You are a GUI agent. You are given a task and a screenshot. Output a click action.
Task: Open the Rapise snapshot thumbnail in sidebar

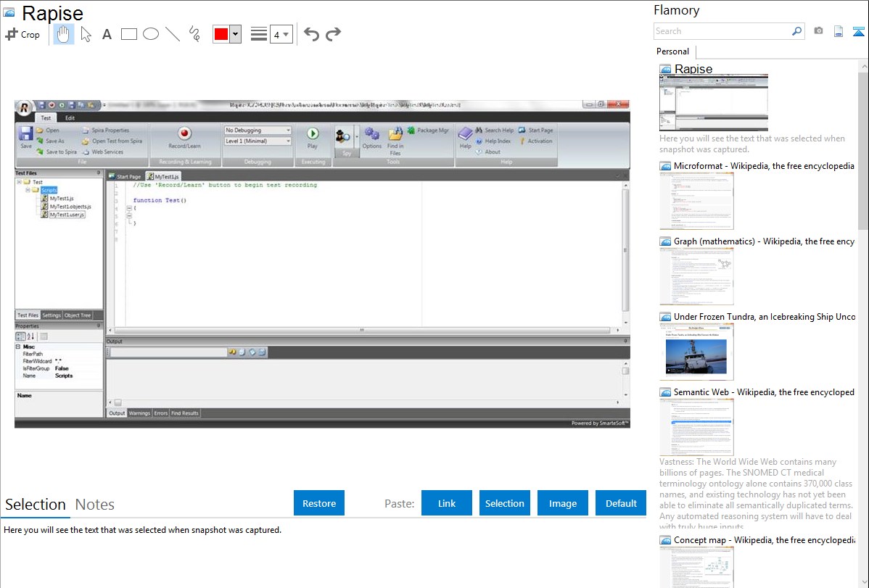pos(713,103)
